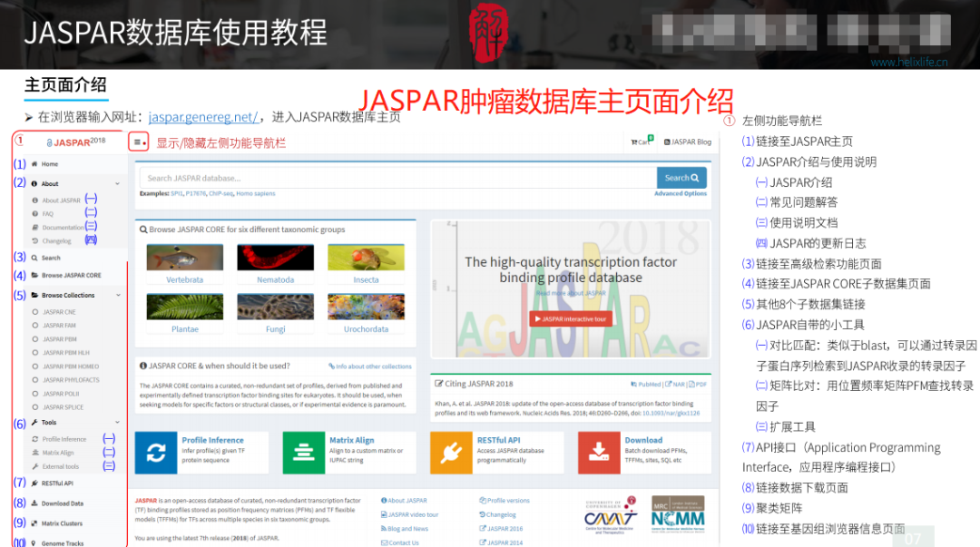
Task: Select the Fungi thumbnail image
Action: 276,307
